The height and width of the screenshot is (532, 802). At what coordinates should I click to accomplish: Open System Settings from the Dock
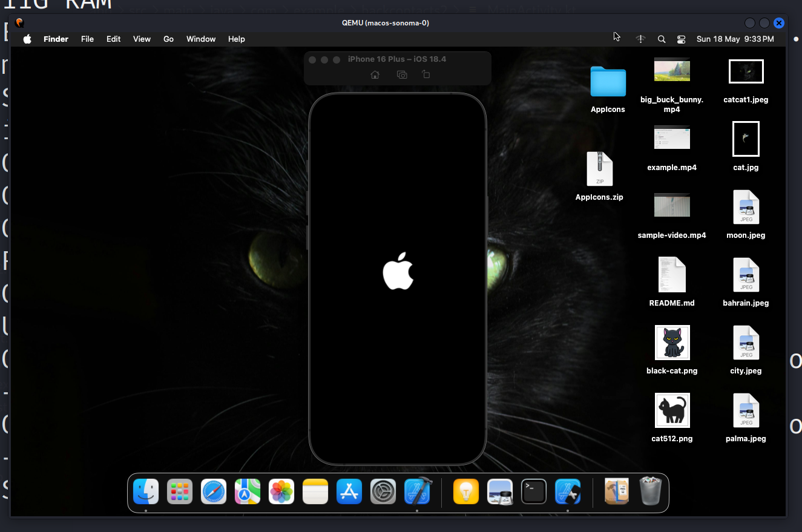[x=383, y=491]
